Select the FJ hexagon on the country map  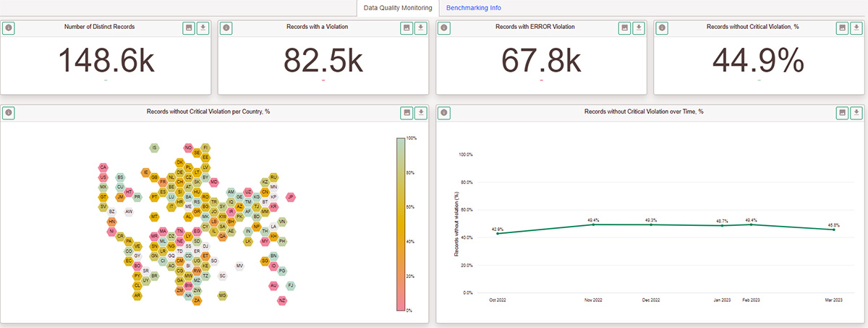[291, 286]
